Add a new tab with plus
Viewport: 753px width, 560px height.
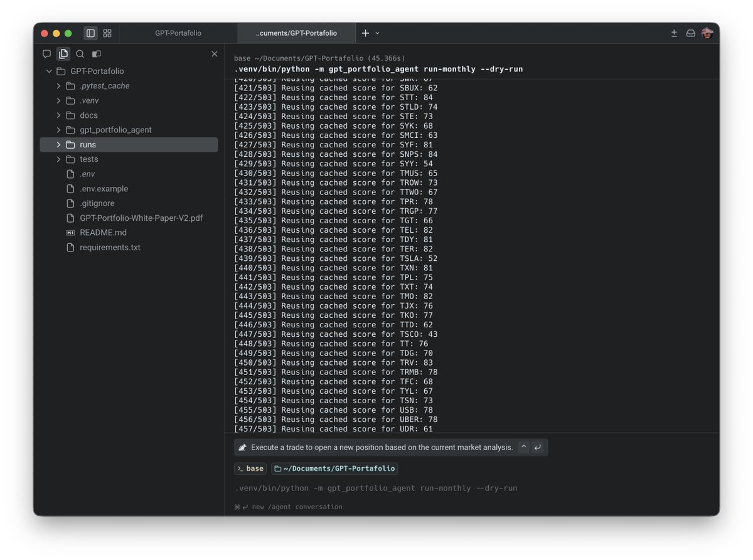tap(365, 33)
